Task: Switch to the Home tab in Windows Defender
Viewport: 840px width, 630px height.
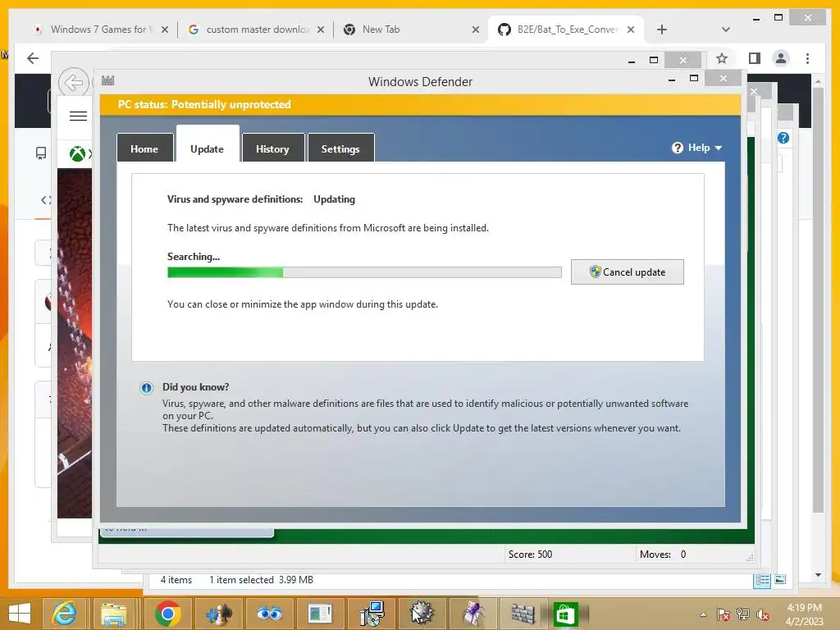Action: [144, 148]
